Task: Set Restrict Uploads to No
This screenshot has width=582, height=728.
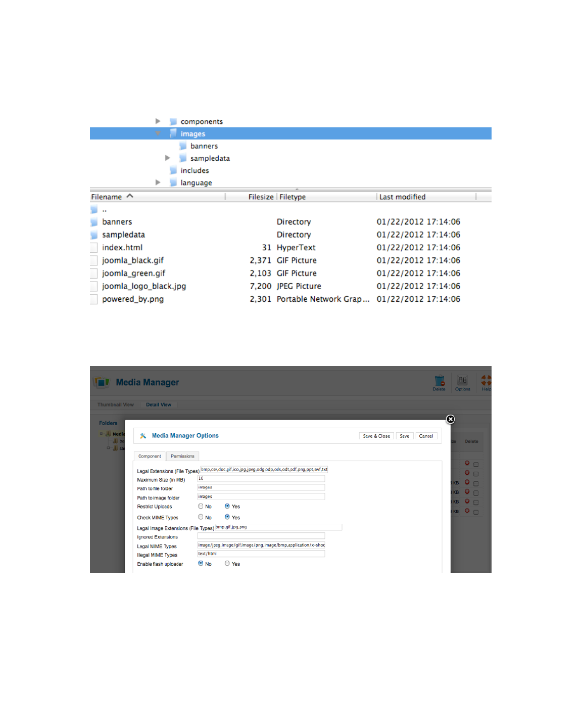Action: pyautogui.click(x=201, y=506)
